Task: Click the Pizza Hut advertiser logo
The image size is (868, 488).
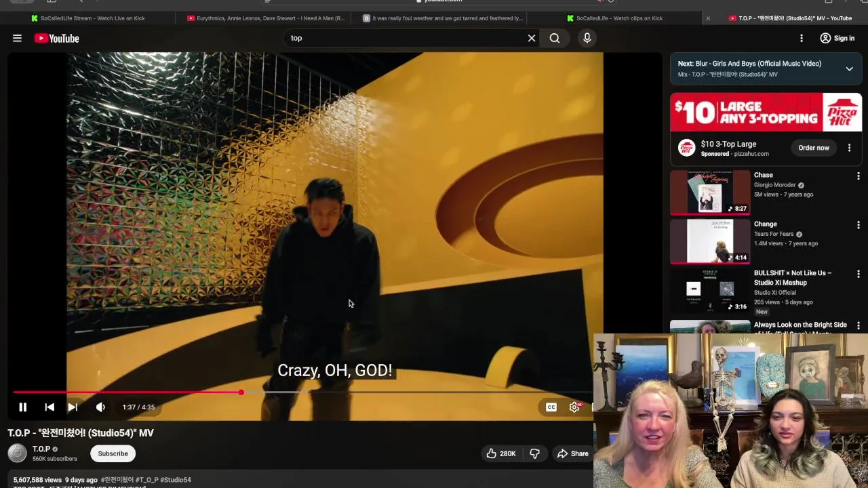Action: tap(687, 148)
